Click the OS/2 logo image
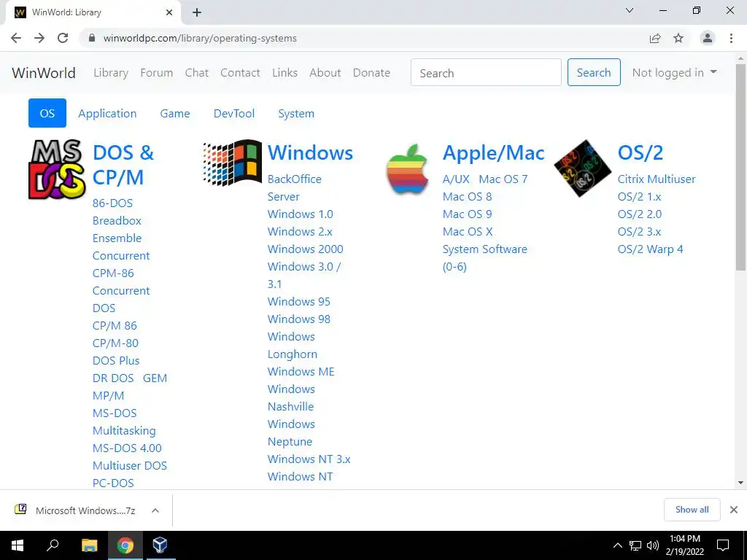Image resolution: width=747 pixels, height=560 pixels. click(x=583, y=168)
